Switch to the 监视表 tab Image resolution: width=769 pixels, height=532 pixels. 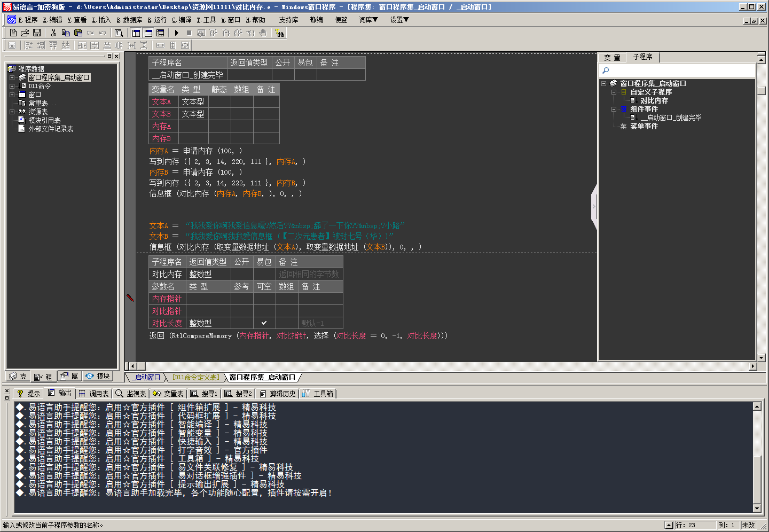tap(131, 394)
